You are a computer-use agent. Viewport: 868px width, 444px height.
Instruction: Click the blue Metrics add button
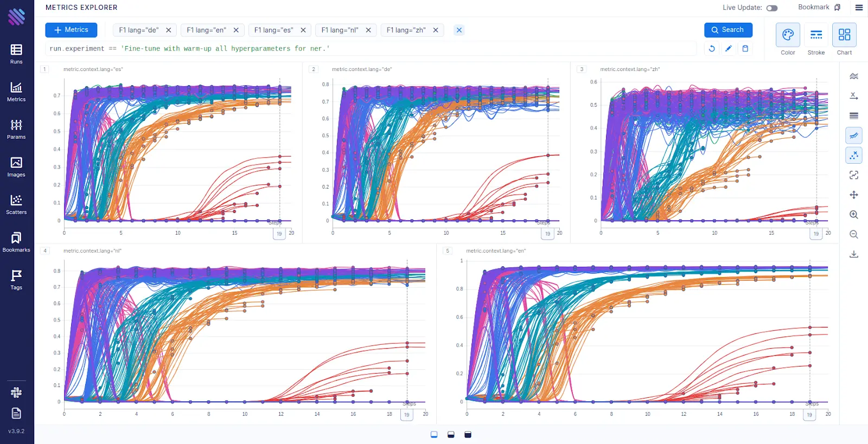pos(71,30)
